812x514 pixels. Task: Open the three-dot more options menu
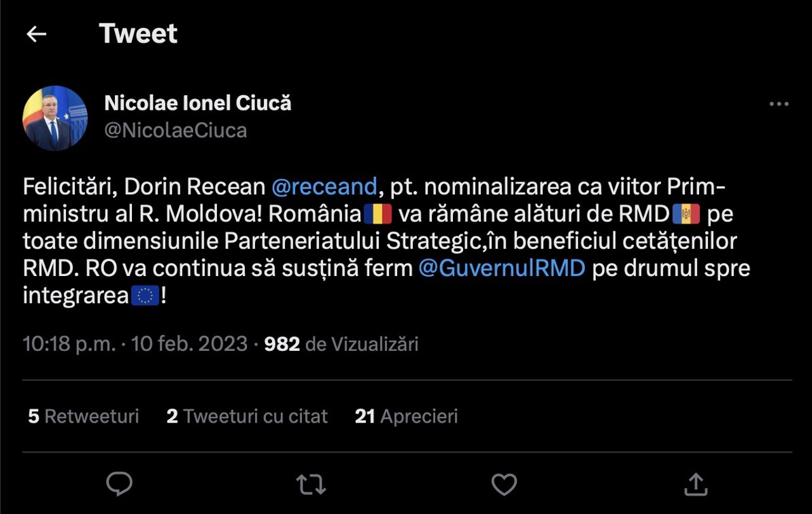pyautogui.click(x=778, y=105)
